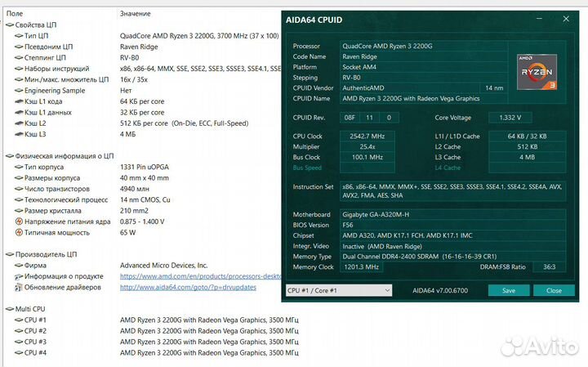
Task: Click the icon beside CPU #4 row
Action: (19, 353)
